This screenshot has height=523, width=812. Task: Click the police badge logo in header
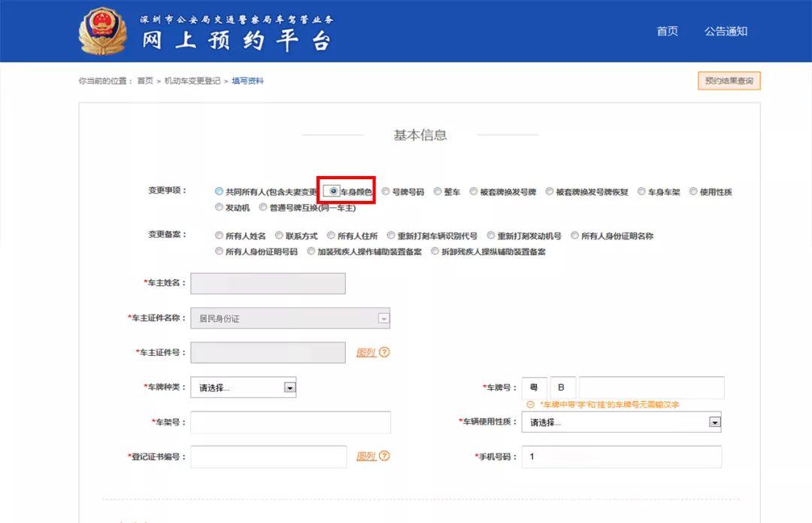(104, 32)
